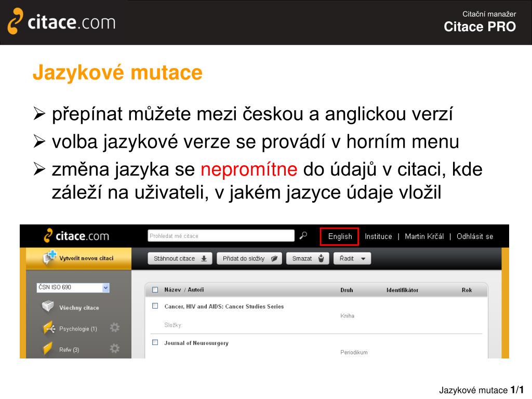Viewport: 532px width, 399px height.
Task: Check the Journal of Neurosurgery row checkbox
Action: (x=155, y=342)
